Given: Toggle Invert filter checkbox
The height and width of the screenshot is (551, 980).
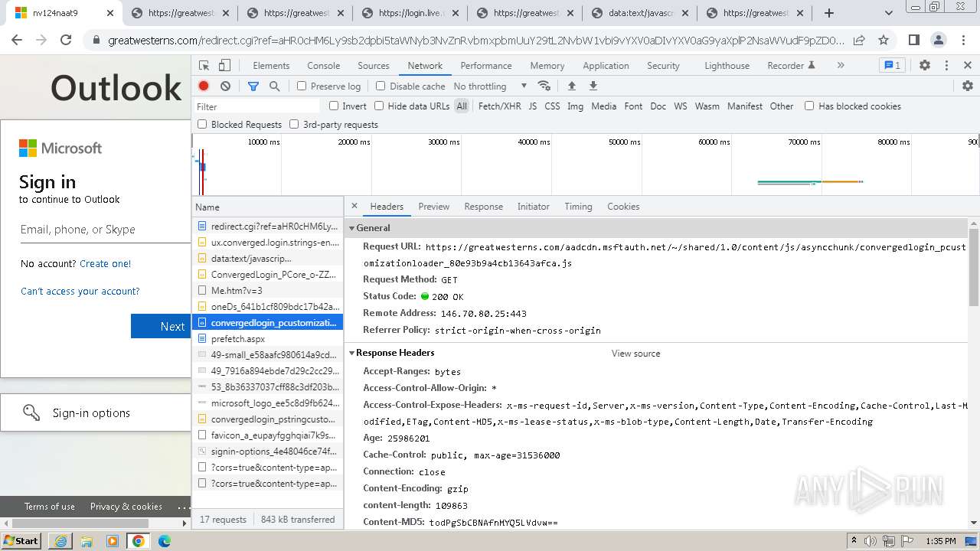Looking at the screenshot, I should point(334,106).
